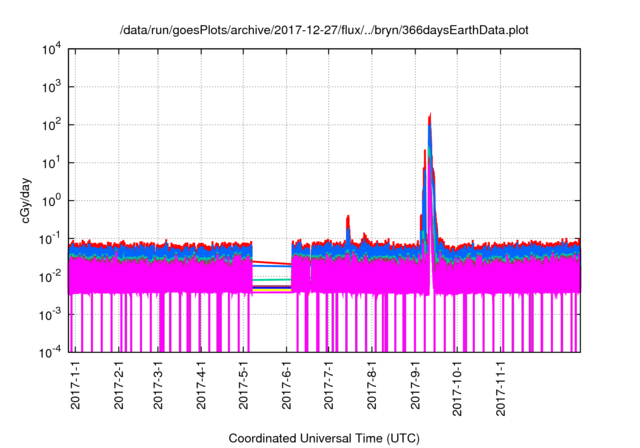Viewport: 640px width, 448px height.
Task: Click the small red spike in mid-July
Action: pyautogui.click(x=347, y=218)
